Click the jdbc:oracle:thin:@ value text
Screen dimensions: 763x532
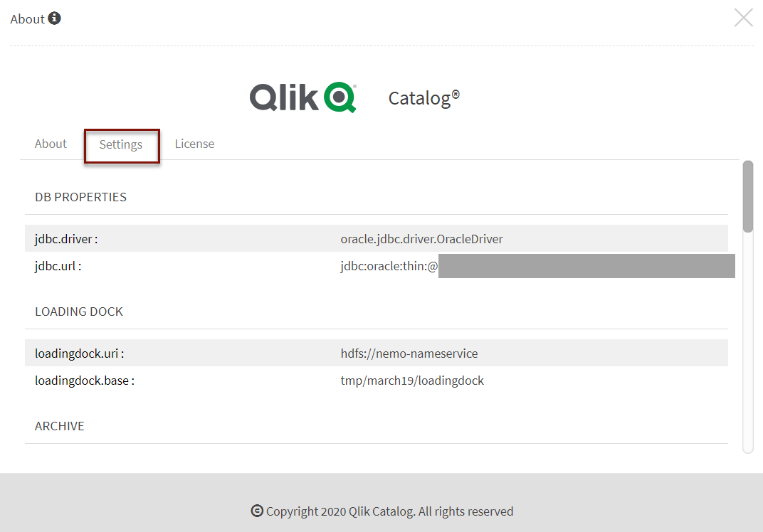point(389,266)
